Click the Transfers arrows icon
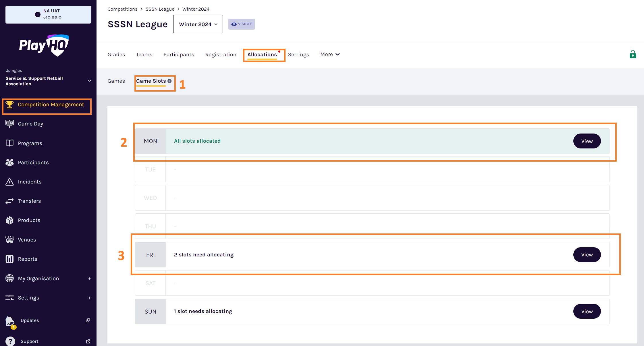Image resolution: width=644 pixels, height=346 pixels. (x=9, y=201)
